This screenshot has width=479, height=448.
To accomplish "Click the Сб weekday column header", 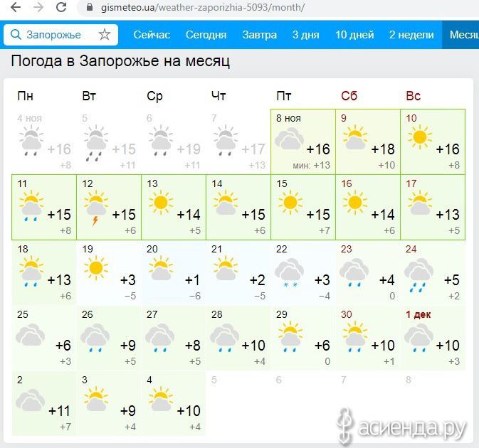I will [x=349, y=96].
